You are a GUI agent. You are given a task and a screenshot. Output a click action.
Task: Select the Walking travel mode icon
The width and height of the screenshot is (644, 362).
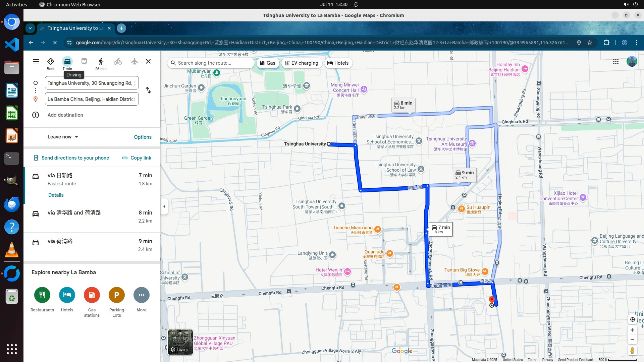click(x=101, y=62)
